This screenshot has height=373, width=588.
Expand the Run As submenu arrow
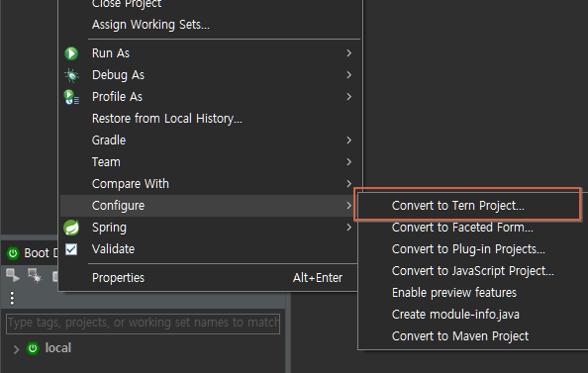coord(348,53)
